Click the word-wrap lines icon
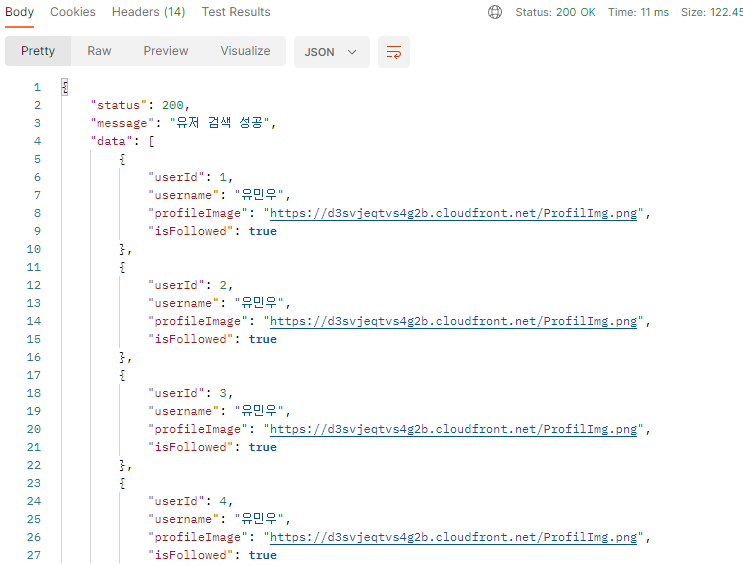The image size is (743, 566). tap(394, 52)
